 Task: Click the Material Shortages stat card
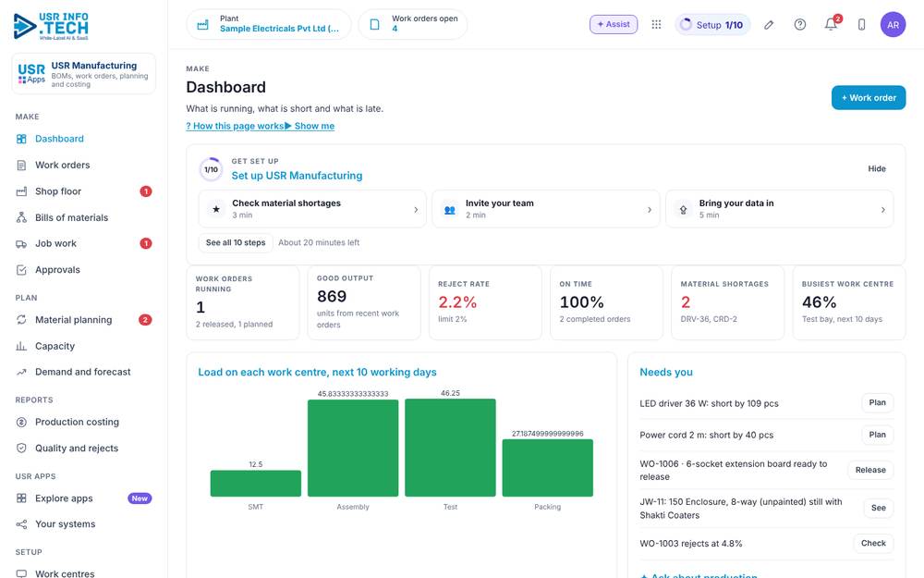point(727,302)
